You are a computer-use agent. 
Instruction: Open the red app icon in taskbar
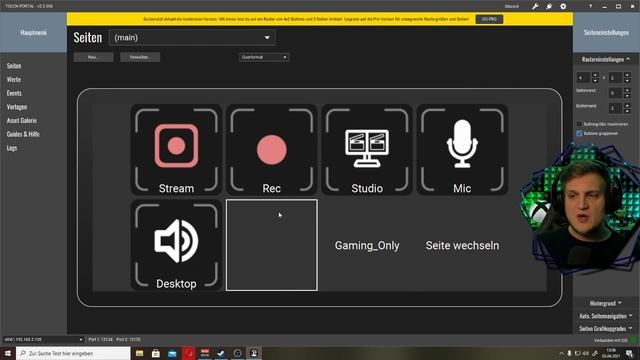[189, 353]
